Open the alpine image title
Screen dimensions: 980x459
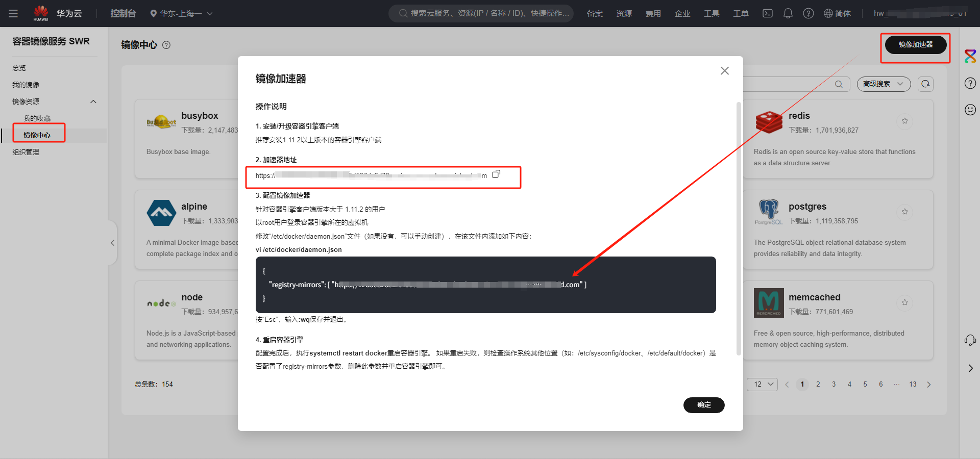tap(194, 207)
